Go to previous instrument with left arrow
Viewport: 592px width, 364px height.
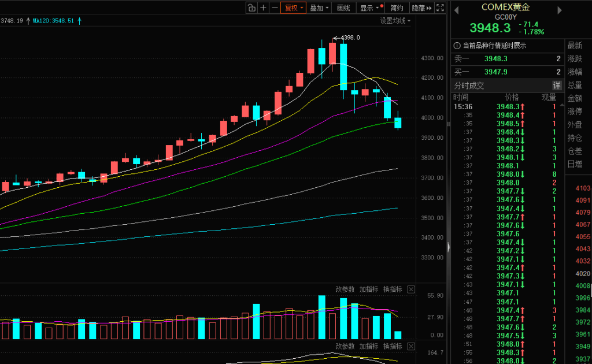pyautogui.click(x=456, y=10)
